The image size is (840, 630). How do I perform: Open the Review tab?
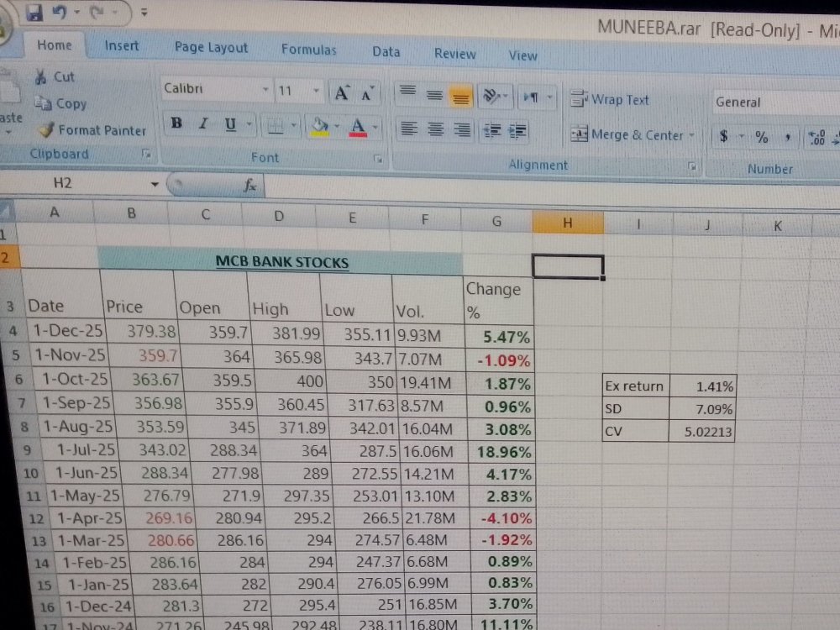(x=454, y=54)
